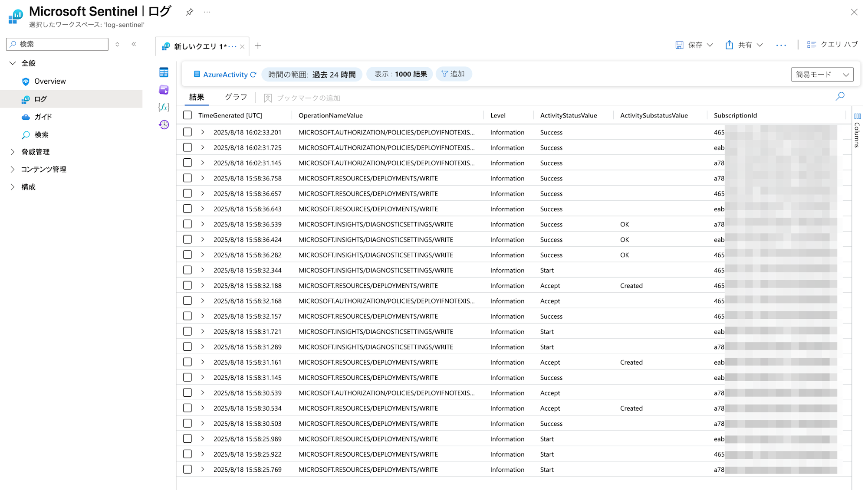The image size is (868, 490).
Task: Open the Columns side panel
Action: [x=857, y=130]
